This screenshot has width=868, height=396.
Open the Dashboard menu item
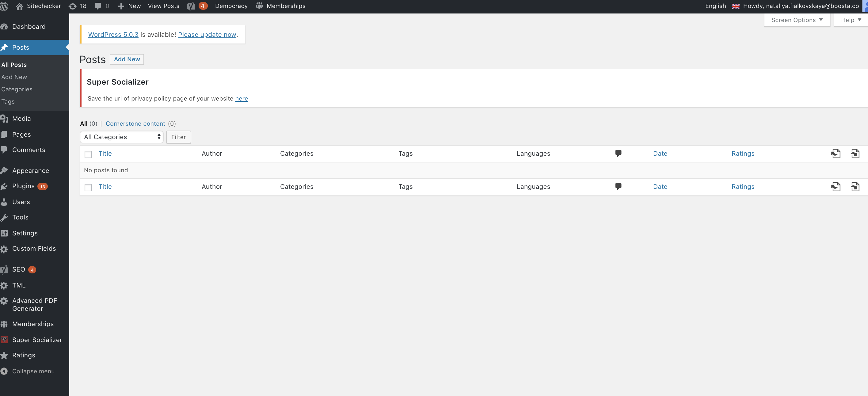(29, 26)
